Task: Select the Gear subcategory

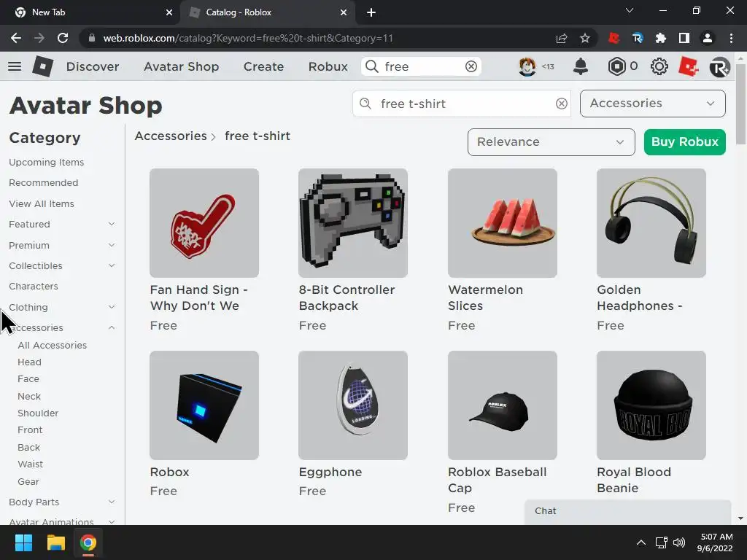Action: [x=28, y=481]
